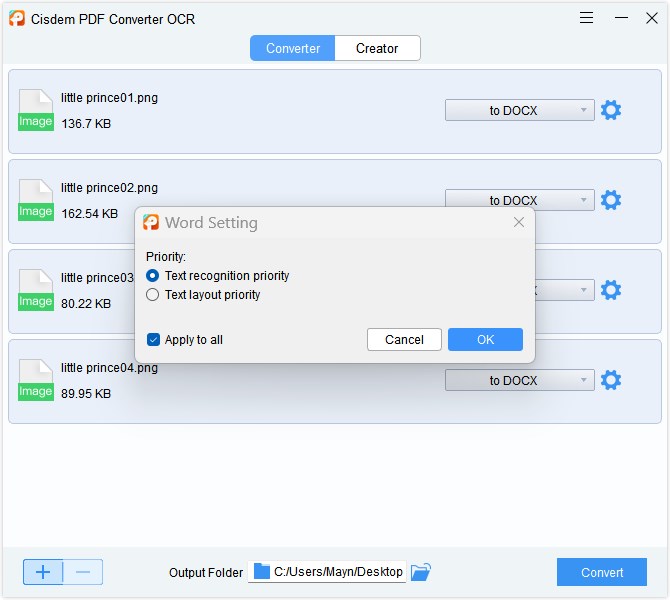Click the Image file icon of little prince03

pyautogui.click(x=36, y=290)
